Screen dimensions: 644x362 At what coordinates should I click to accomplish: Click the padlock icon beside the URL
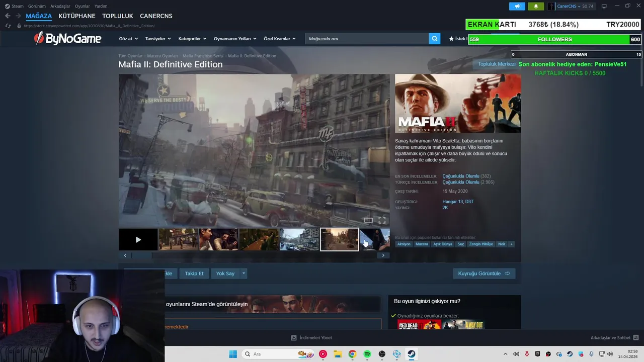19,26
